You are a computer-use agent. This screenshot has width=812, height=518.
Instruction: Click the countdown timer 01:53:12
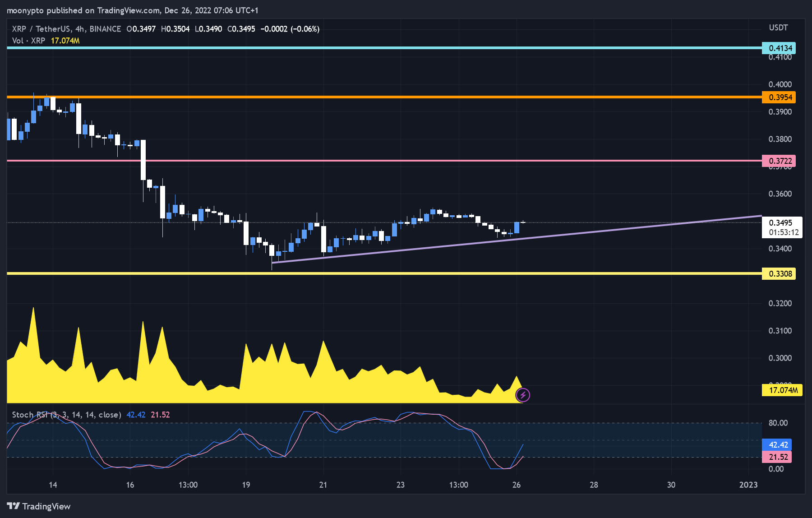click(x=784, y=232)
